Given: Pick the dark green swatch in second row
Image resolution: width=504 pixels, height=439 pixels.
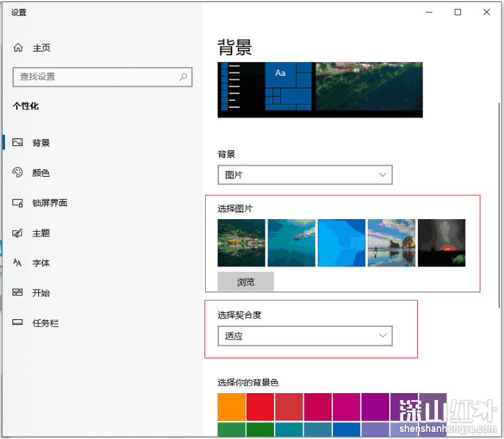Looking at the screenshot, I should point(260,429).
